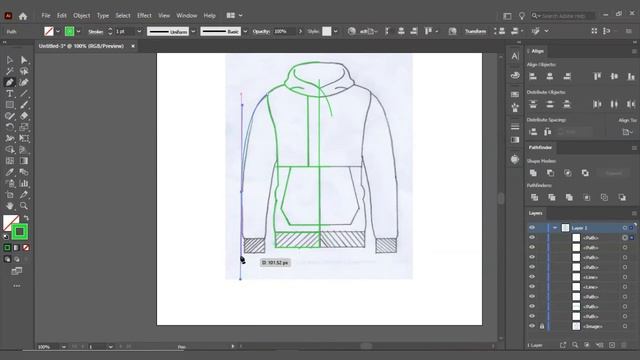Click the Transform button in control bar
Screen dimensions: 640x360
coord(476,31)
